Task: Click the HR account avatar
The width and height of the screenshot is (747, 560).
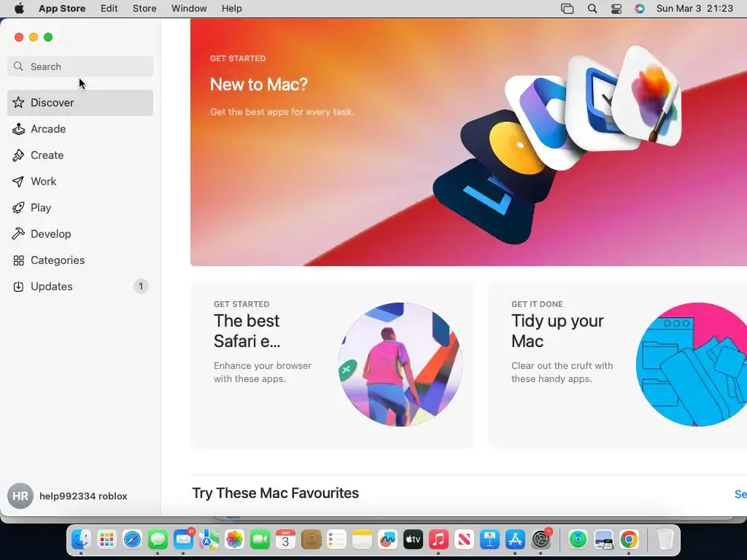Action: click(x=20, y=496)
